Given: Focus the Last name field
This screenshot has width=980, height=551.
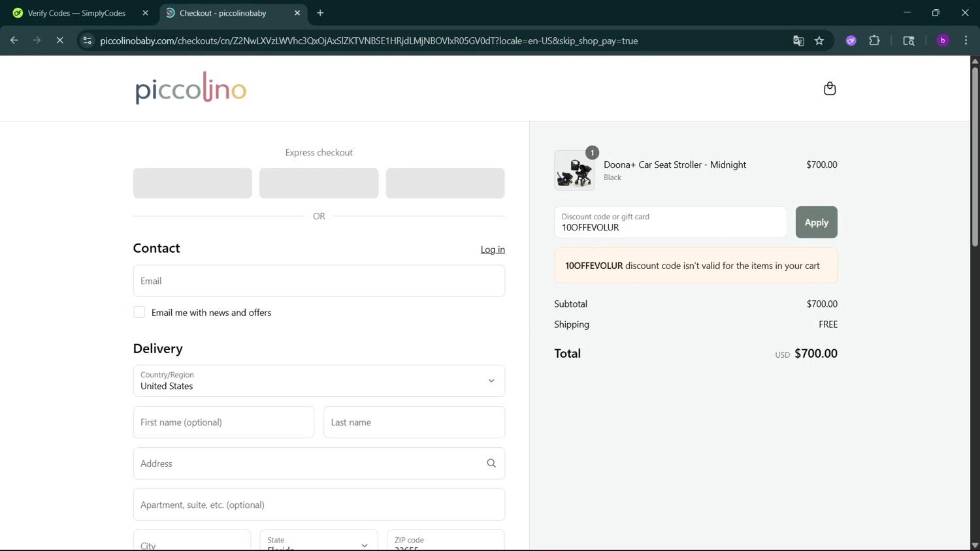Looking at the screenshot, I should [x=414, y=422].
